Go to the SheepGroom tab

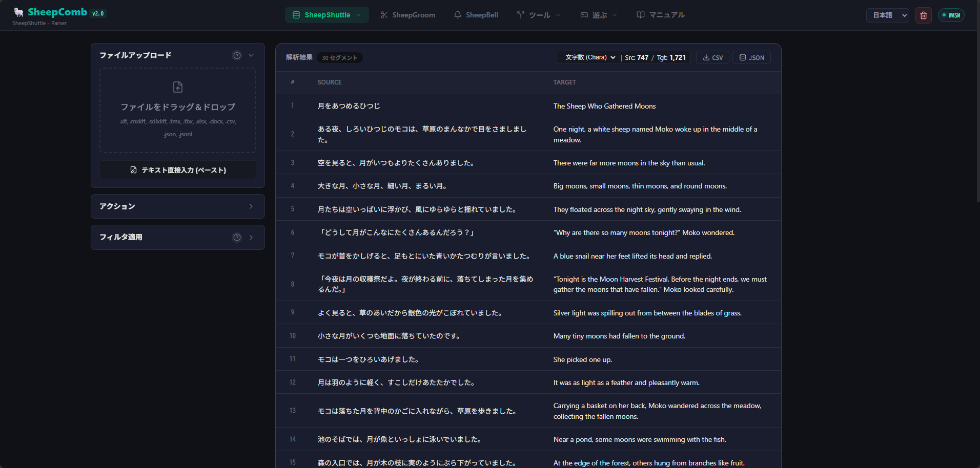pyautogui.click(x=408, y=15)
